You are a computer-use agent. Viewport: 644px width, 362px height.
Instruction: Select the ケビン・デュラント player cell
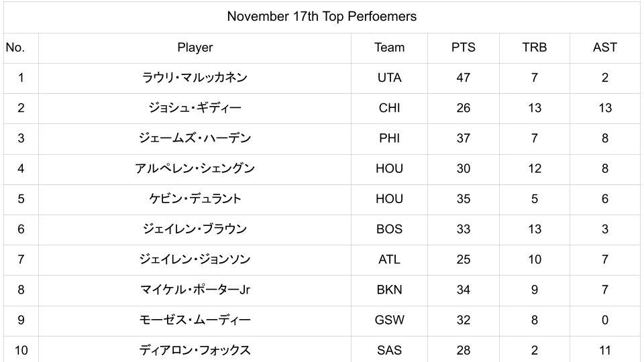(x=195, y=198)
